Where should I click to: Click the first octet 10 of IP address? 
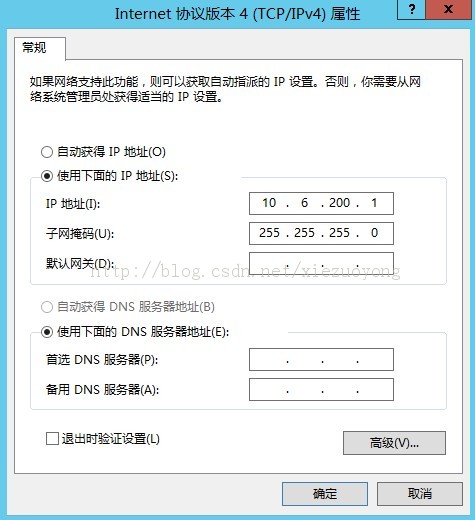pyautogui.click(x=269, y=203)
